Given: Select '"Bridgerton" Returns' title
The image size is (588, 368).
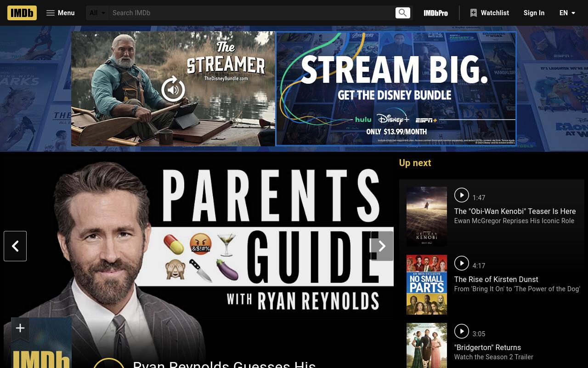Looking at the screenshot, I should point(487,347).
